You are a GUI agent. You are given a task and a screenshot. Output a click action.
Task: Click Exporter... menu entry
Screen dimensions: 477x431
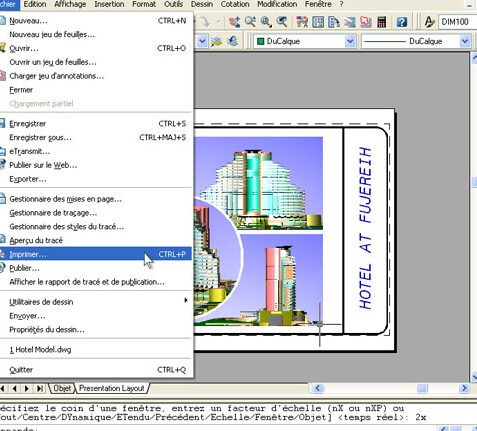pos(96,179)
